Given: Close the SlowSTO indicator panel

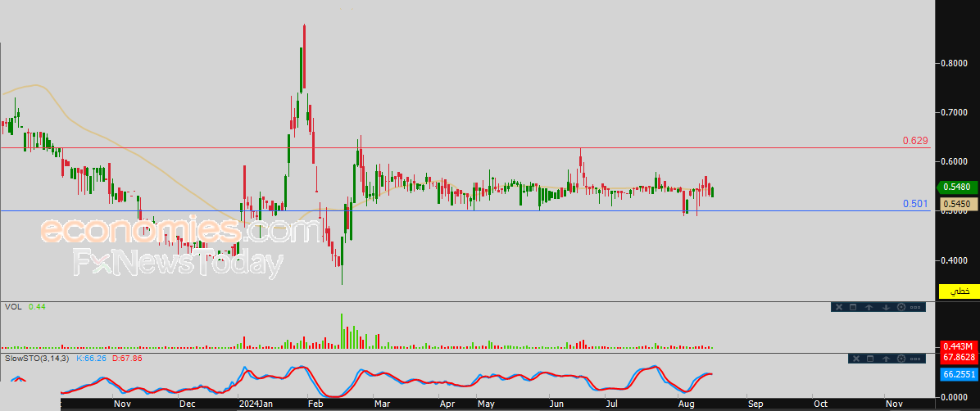Looking at the screenshot, I should click(858, 359).
